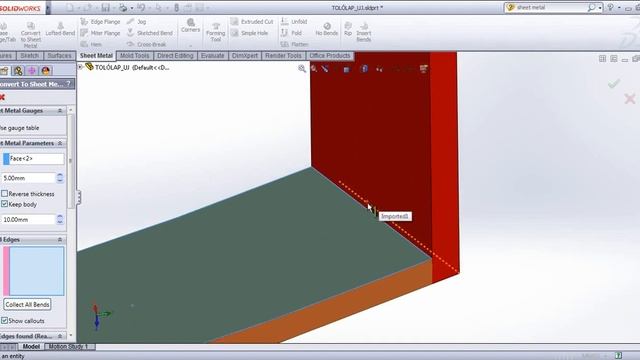Open the Corners tool
The width and height of the screenshot is (640, 360).
pos(190,25)
